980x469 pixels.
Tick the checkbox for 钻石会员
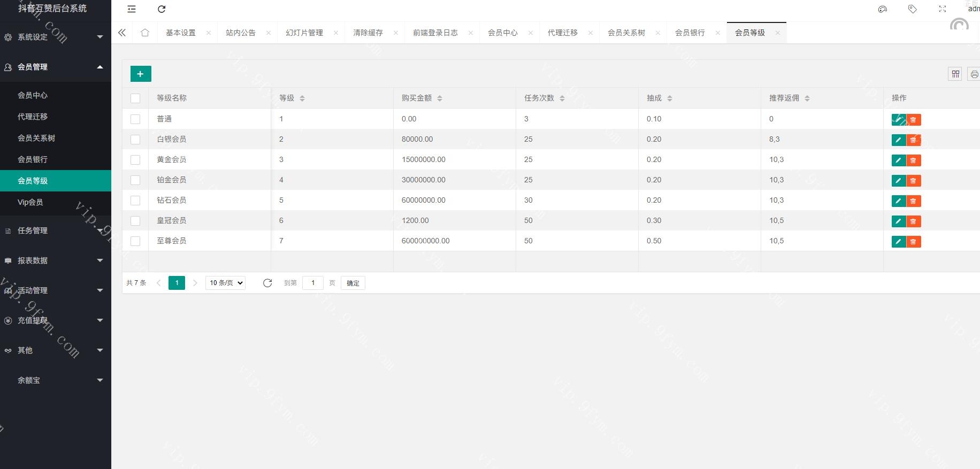pyautogui.click(x=135, y=201)
